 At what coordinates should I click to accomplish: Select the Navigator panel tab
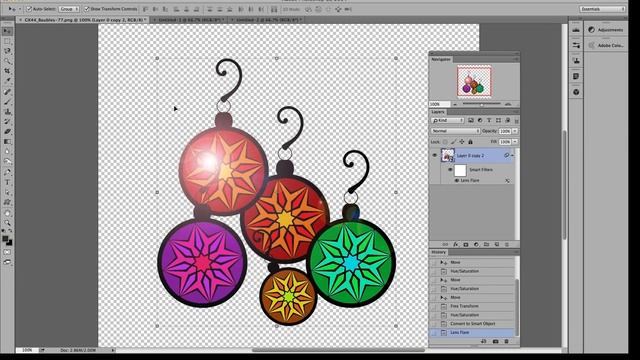click(x=441, y=60)
